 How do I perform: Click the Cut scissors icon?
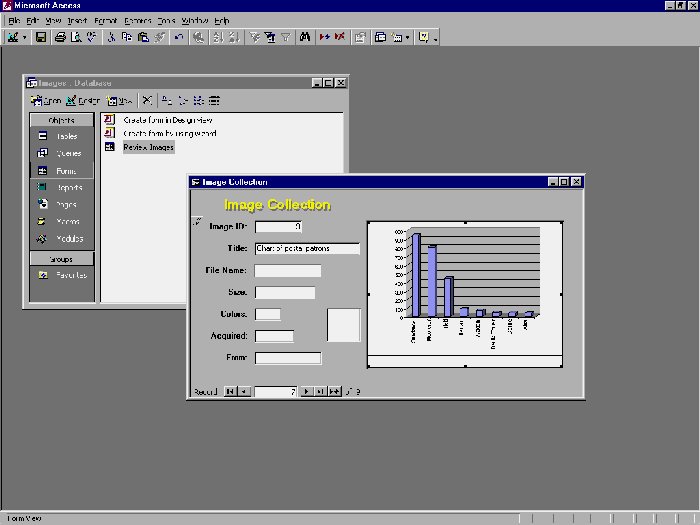[x=111, y=37]
